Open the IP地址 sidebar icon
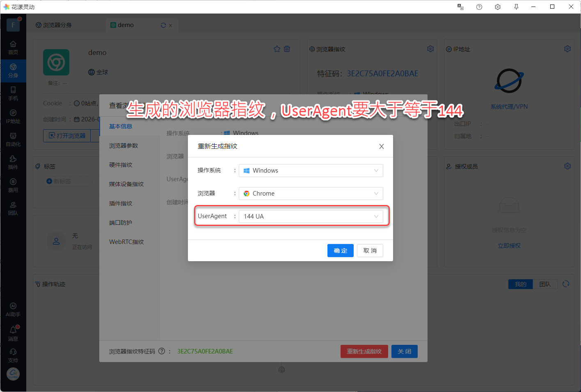This screenshot has height=392, width=581. click(x=13, y=116)
